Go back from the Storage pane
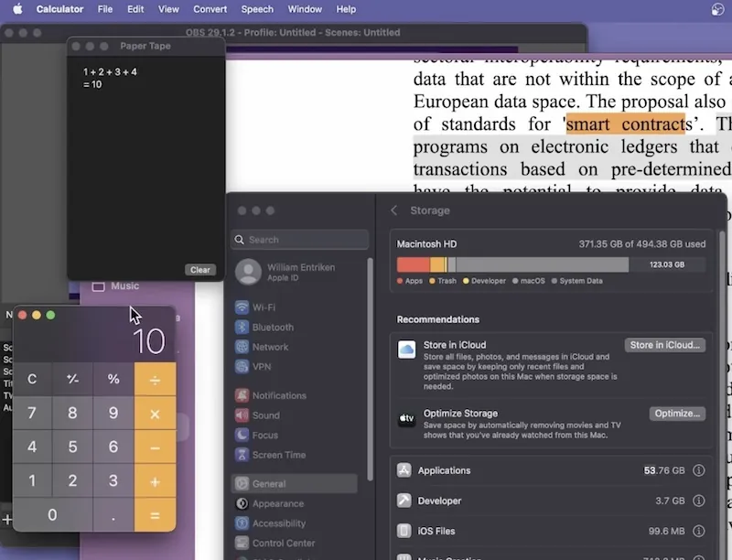Viewport: 732px width, 560px height. point(394,210)
